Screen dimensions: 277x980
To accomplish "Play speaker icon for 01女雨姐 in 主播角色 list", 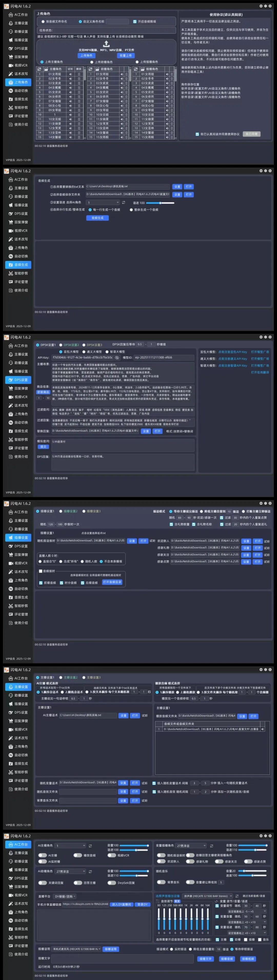I will (x=70, y=74).
